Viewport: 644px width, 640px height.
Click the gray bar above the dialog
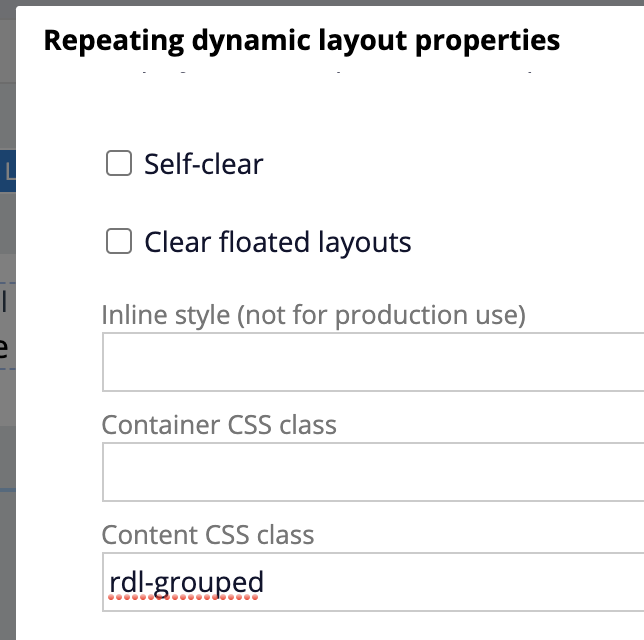click(322, 2)
